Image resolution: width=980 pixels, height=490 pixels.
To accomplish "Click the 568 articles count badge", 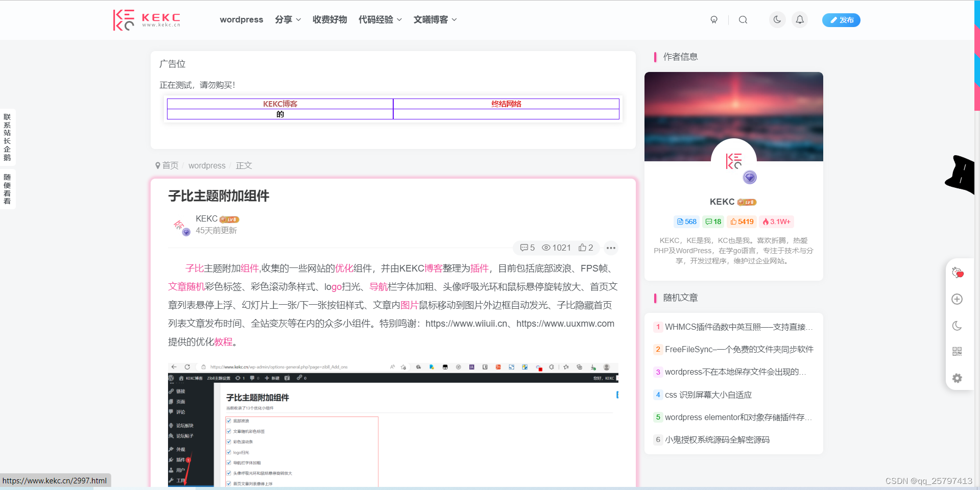I will [687, 222].
